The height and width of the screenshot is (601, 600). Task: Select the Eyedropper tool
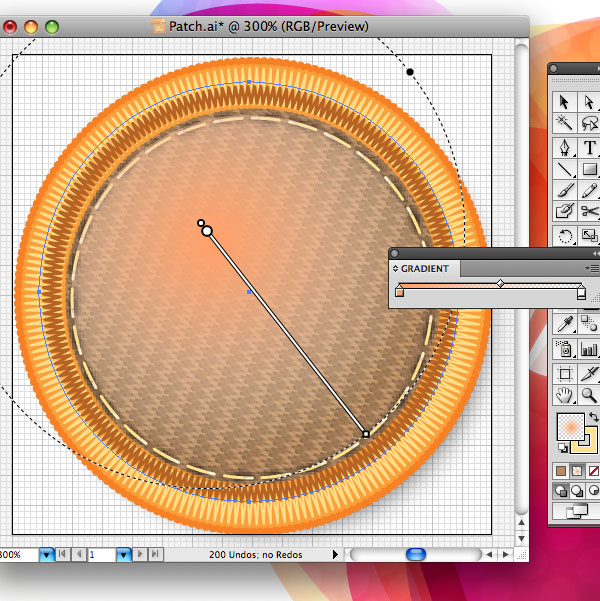coord(564,324)
